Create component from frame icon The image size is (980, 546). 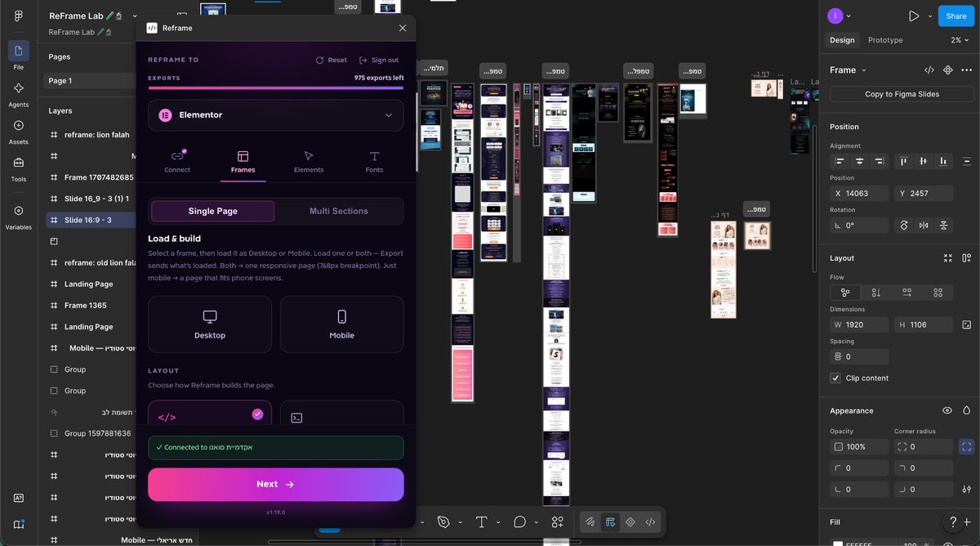click(948, 70)
